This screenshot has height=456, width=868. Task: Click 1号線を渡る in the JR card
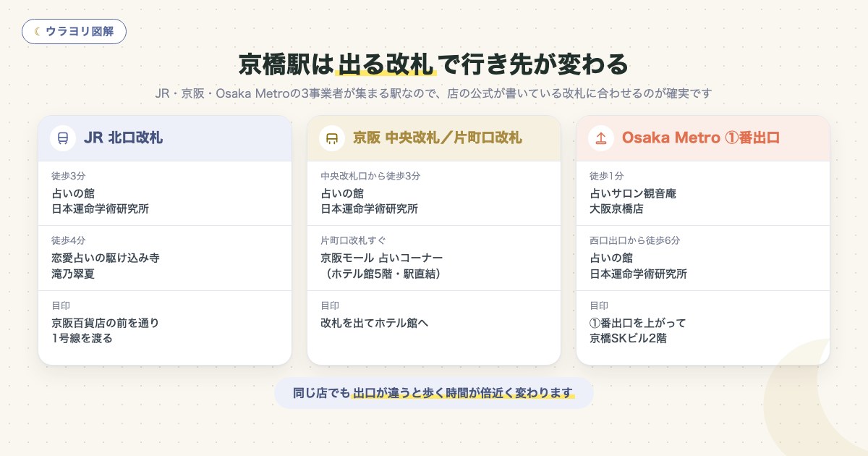82,338
